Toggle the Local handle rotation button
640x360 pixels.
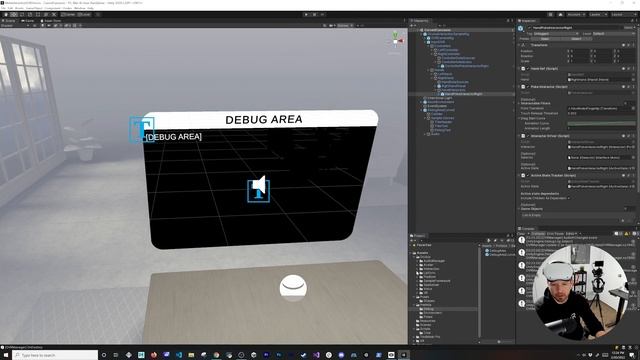[84, 15]
